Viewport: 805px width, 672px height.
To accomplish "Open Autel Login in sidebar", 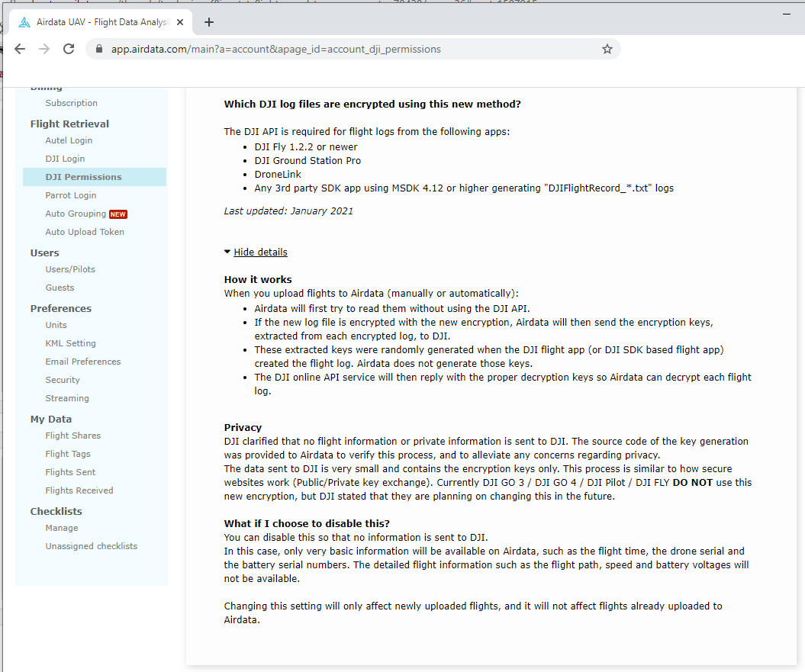I will tap(69, 140).
